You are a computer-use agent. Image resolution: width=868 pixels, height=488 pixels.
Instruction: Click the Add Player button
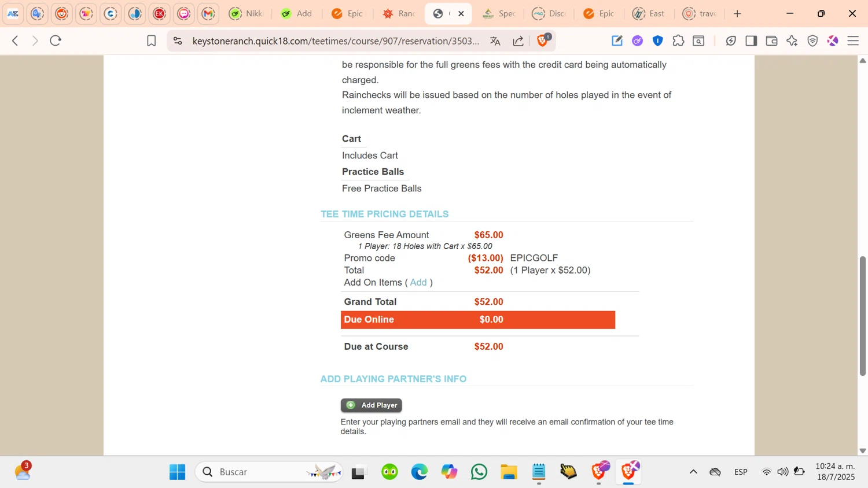coord(372,405)
